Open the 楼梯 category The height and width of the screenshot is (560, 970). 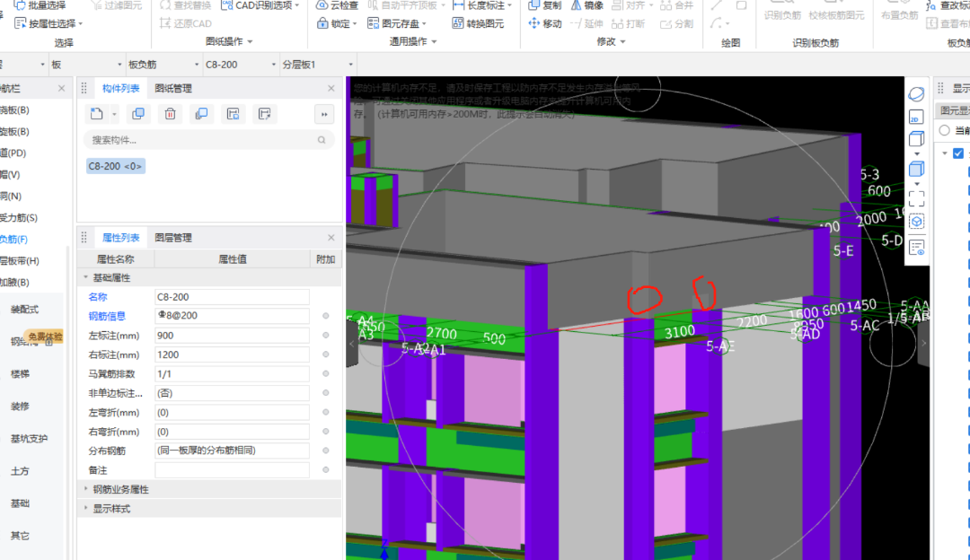point(20,374)
